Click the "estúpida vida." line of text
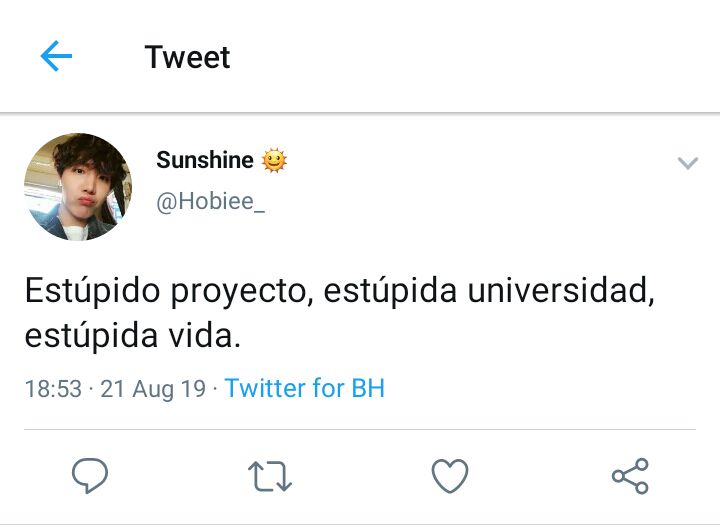Viewport: 720px width, 529px height. pyautogui.click(x=133, y=336)
